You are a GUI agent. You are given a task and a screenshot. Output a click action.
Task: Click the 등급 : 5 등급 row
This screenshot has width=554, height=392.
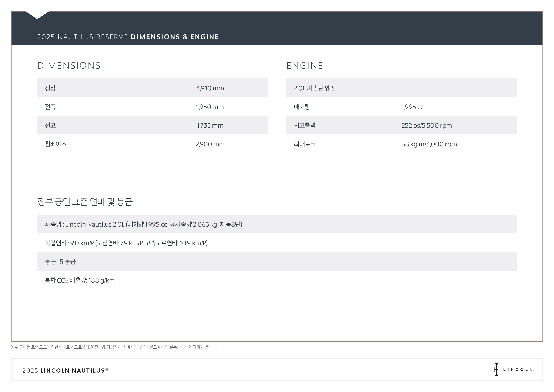pos(60,261)
